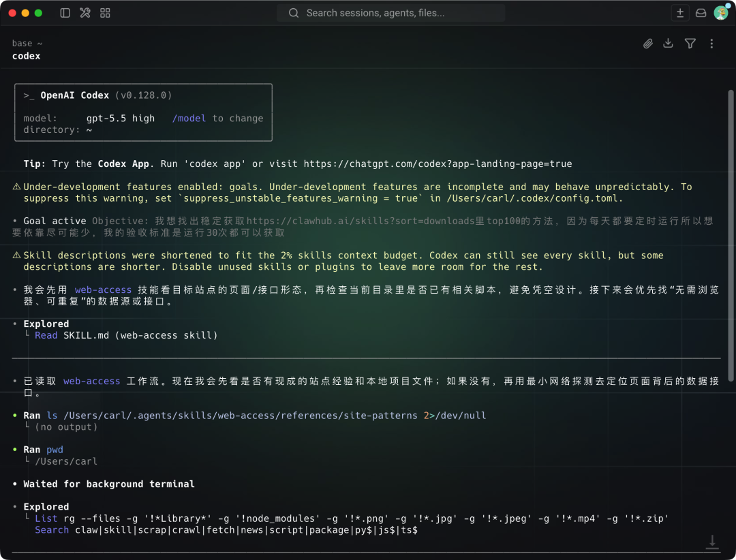Click the Read SKILL.md entry

coord(126,335)
